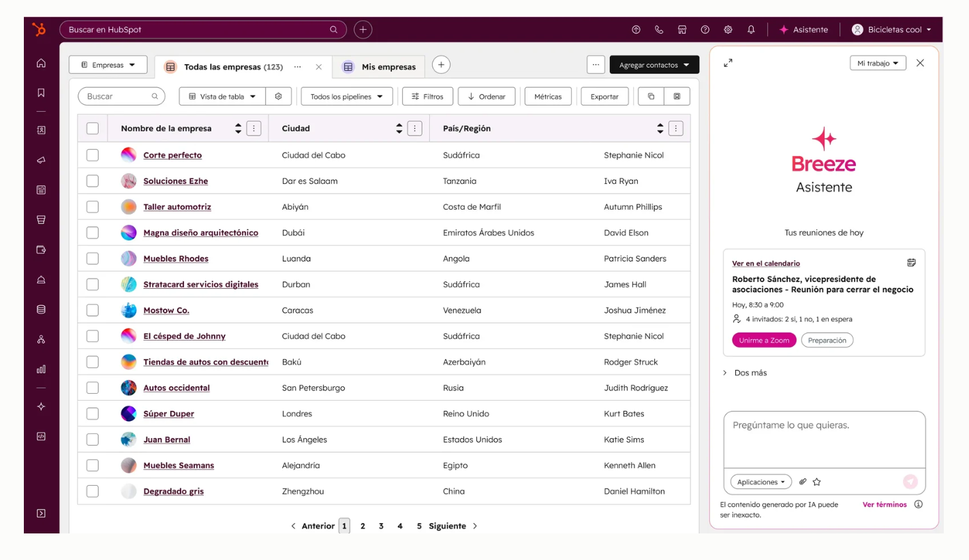
Task: Click the attachment paperclip icon
Action: tap(803, 482)
